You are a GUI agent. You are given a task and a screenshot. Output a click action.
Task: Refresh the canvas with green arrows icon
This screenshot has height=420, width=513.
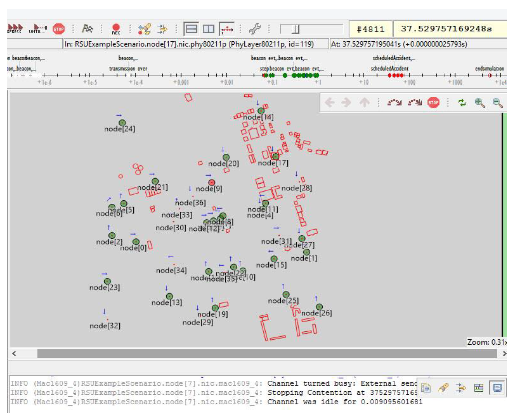(x=462, y=103)
